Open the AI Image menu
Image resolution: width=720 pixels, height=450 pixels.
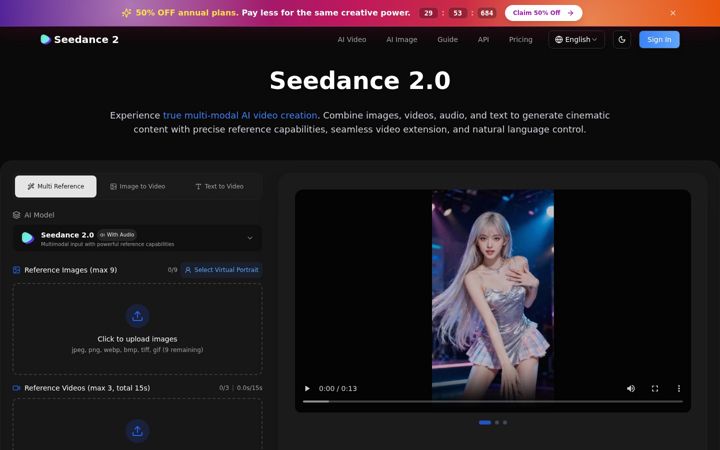tap(401, 39)
